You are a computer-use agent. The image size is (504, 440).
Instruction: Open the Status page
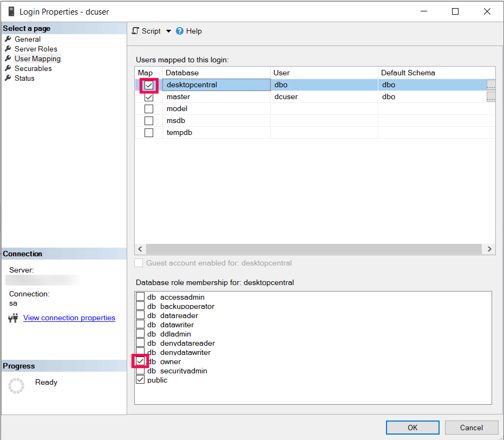point(24,78)
